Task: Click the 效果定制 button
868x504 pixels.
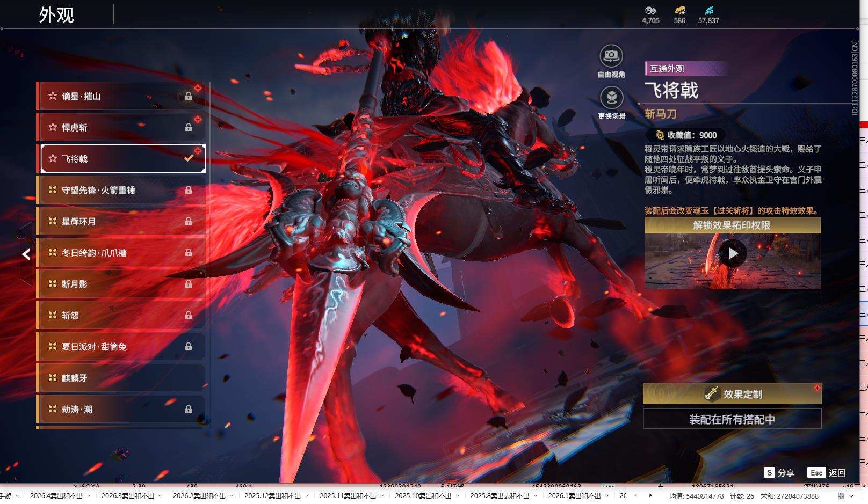Action: tap(732, 394)
